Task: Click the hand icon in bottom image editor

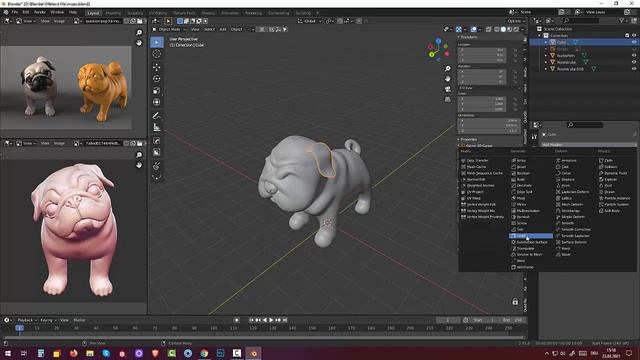Action: 139,165
